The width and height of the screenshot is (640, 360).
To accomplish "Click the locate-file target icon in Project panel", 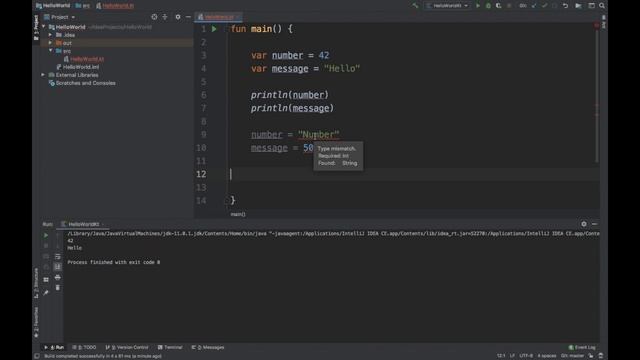I will coord(154,17).
